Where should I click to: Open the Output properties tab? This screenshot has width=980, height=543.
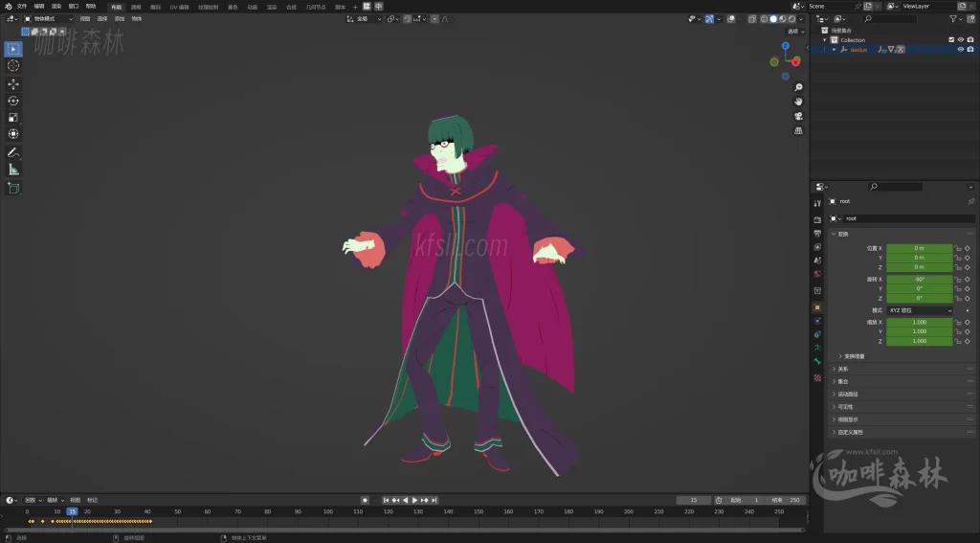(817, 234)
